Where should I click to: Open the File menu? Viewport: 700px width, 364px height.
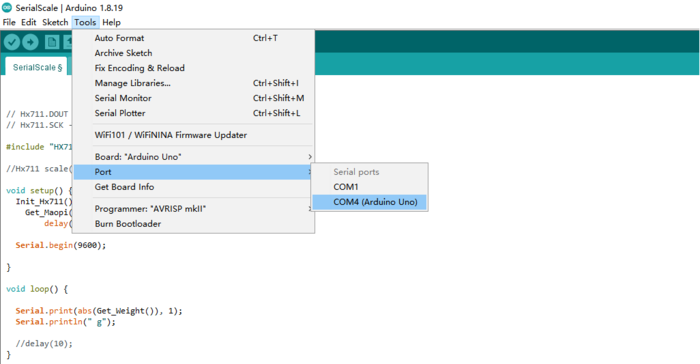(x=9, y=22)
